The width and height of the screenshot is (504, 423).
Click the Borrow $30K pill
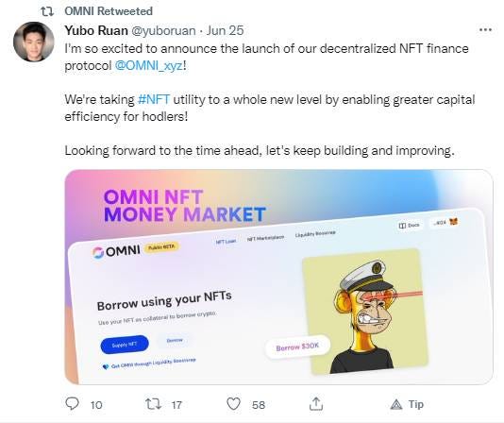pos(297,347)
